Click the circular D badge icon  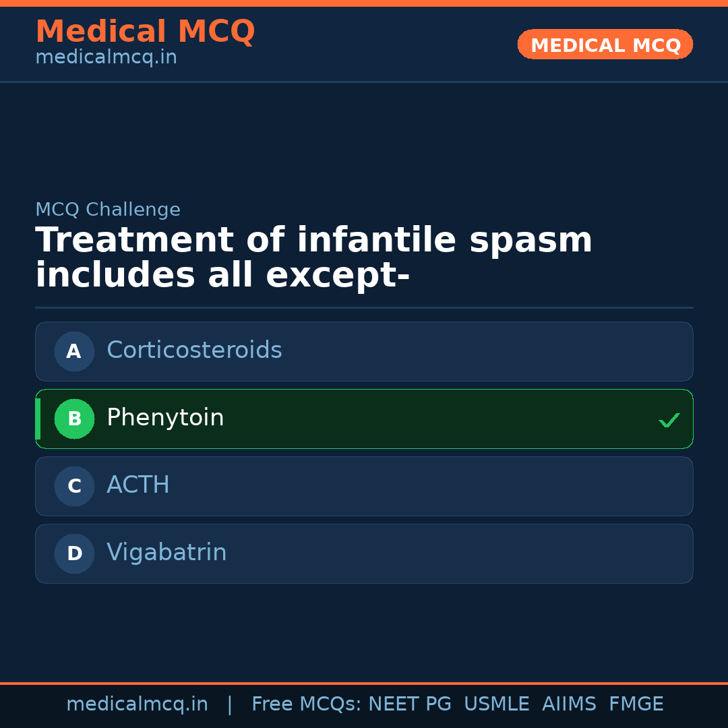[x=74, y=553]
